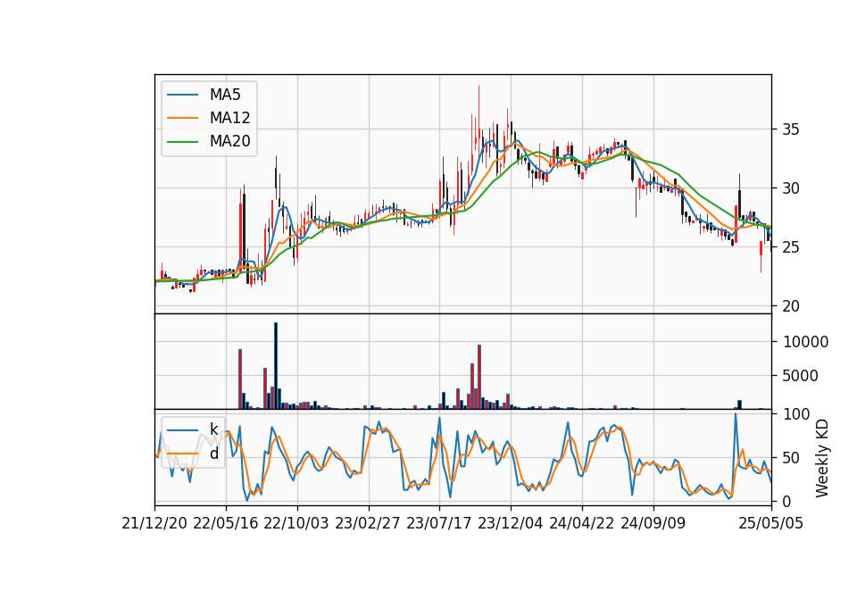Click the KD axis label 50

pyautogui.click(x=792, y=458)
